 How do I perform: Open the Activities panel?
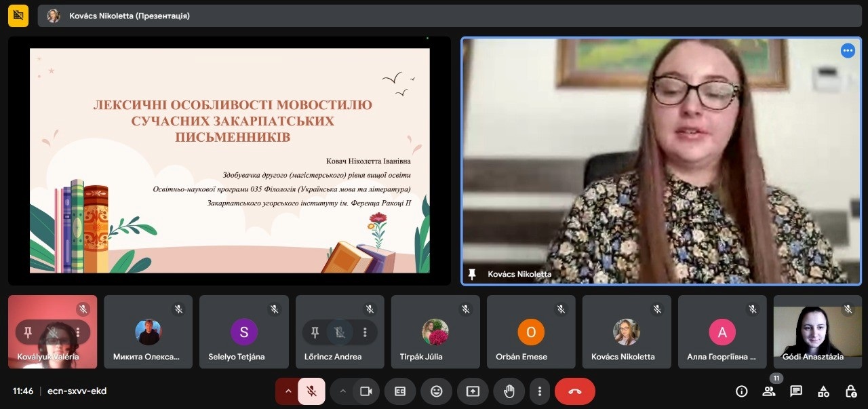(x=823, y=391)
